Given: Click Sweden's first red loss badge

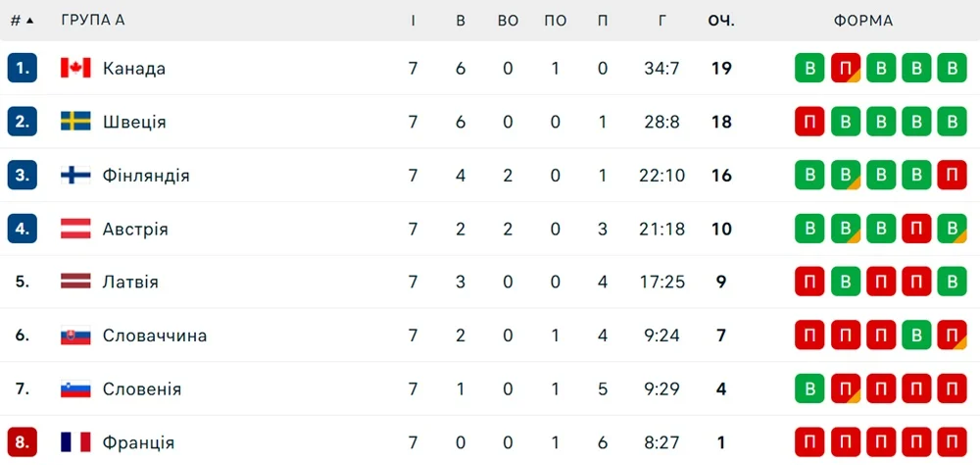Looking at the screenshot, I should pyautogui.click(x=809, y=122).
